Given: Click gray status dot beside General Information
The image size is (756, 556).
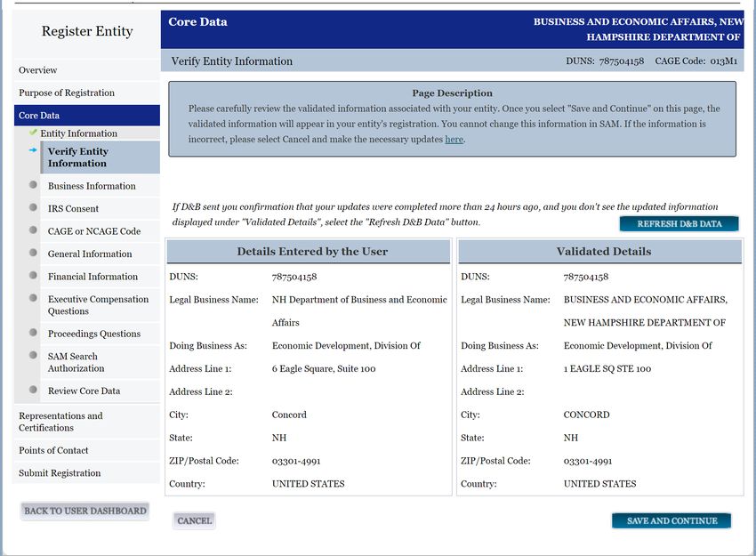Looking at the screenshot, I should 33,253.
